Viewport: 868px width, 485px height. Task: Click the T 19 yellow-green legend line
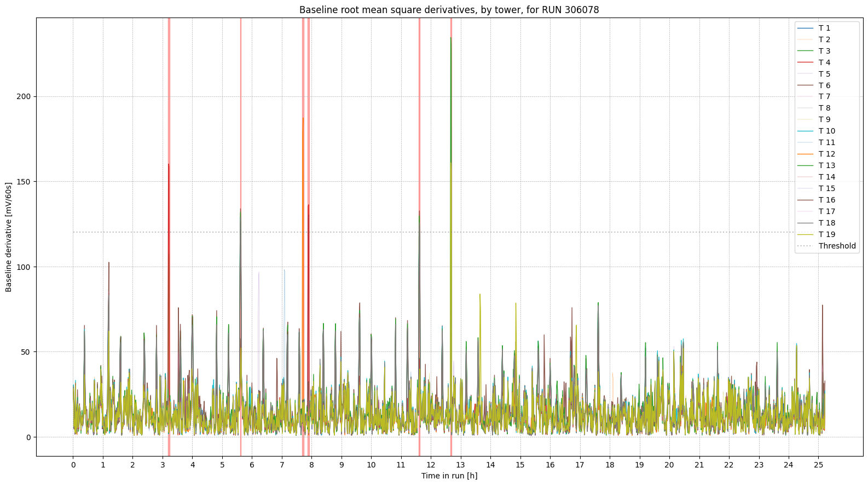(806, 234)
